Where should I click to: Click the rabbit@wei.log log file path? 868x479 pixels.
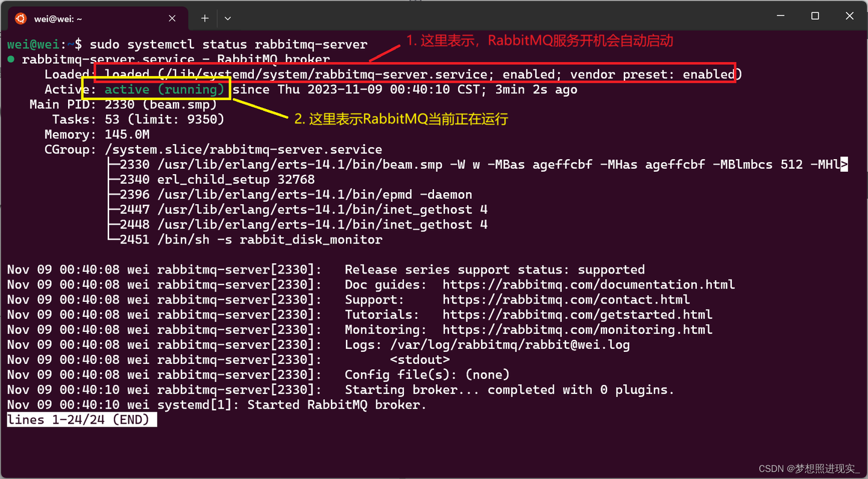[509, 345]
